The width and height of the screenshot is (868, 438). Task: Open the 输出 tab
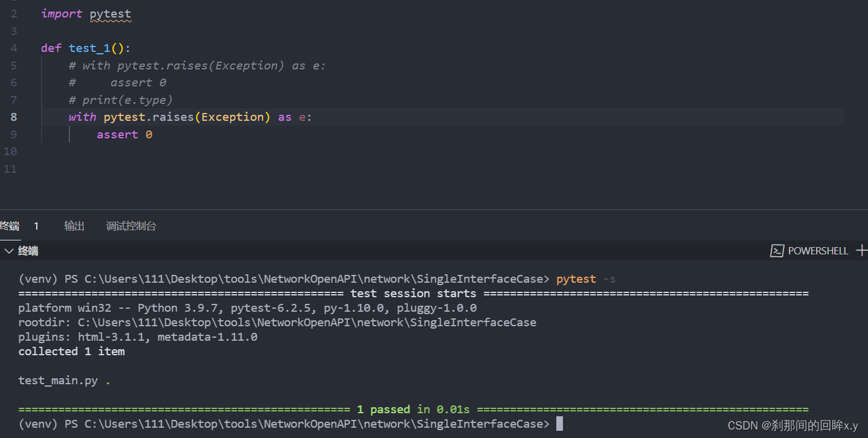pos(74,226)
